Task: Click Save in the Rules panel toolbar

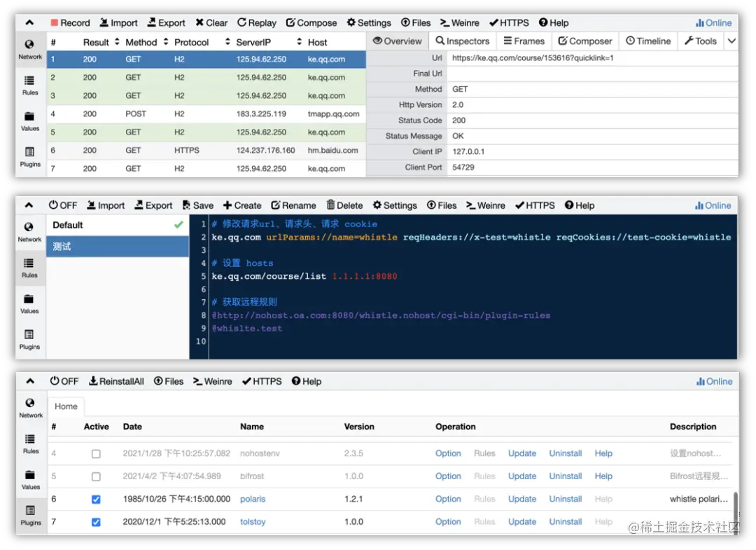Action: pos(197,205)
